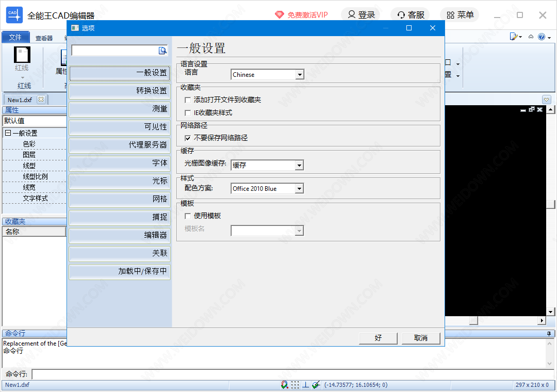Enable 使用模板 checkbox

click(x=188, y=216)
